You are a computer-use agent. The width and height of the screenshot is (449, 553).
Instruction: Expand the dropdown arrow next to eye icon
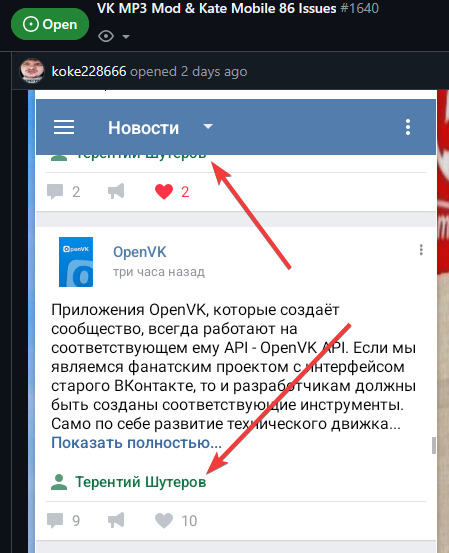tap(126, 36)
